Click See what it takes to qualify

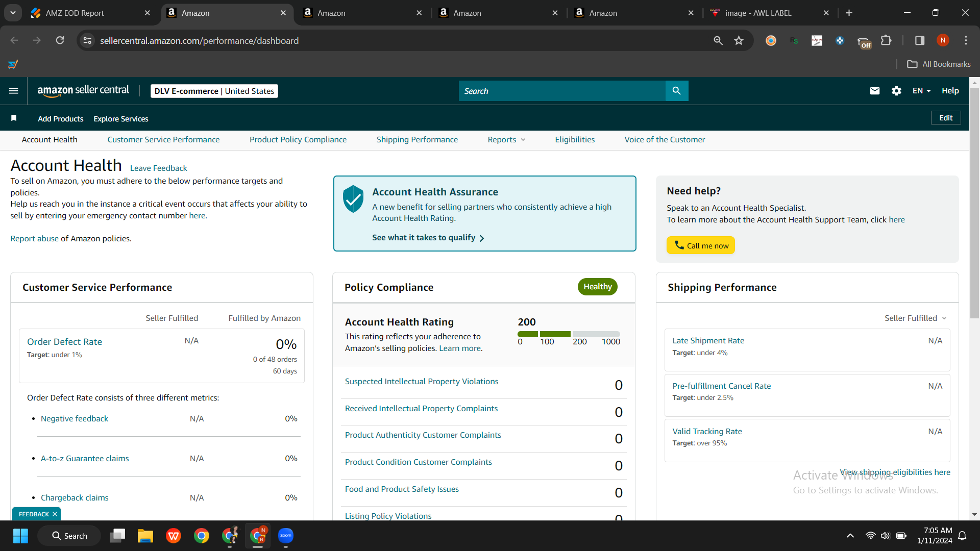[x=428, y=238]
